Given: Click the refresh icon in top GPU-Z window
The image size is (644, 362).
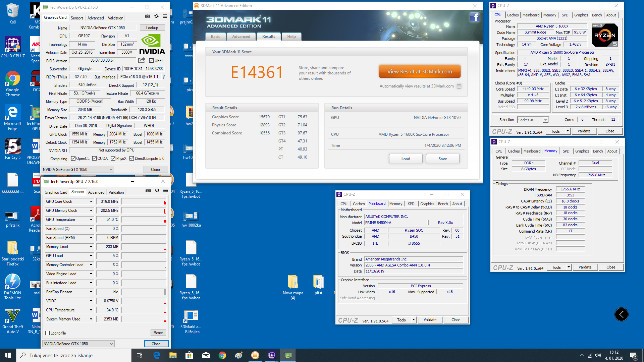Looking at the screenshot, I should pyautogui.click(x=156, y=16).
